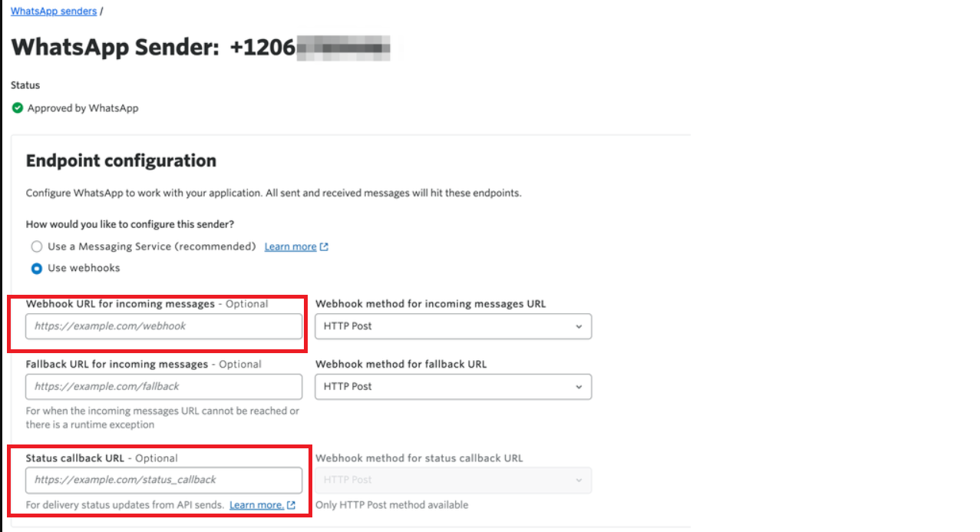Click Webhook URL for incoming messages field
Screen dimensions: 980x532
click(163, 326)
